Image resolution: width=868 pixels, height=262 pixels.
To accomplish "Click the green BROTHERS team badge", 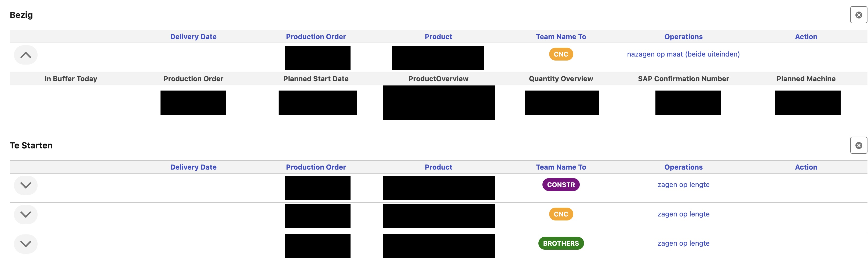I will click(x=561, y=244).
